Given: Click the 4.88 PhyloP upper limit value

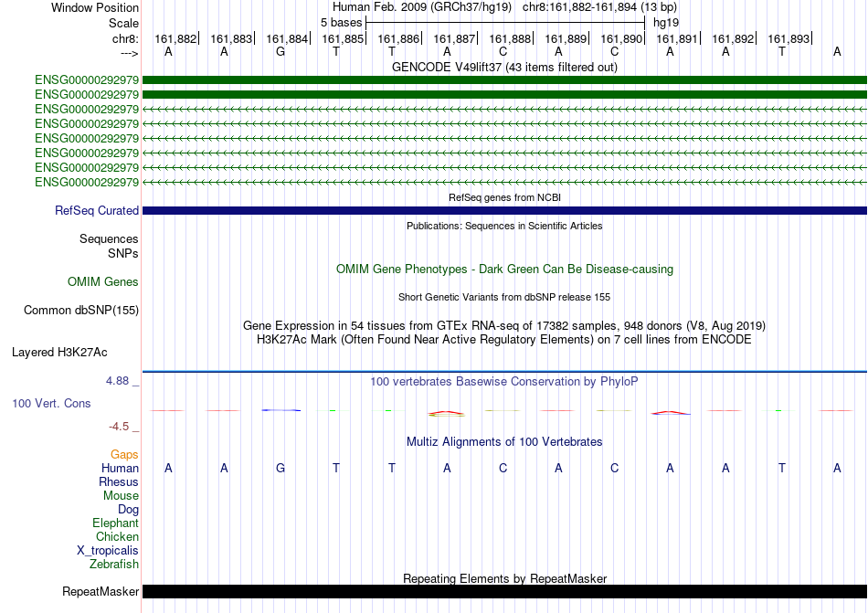Looking at the screenshot, I should coord(117,381).
